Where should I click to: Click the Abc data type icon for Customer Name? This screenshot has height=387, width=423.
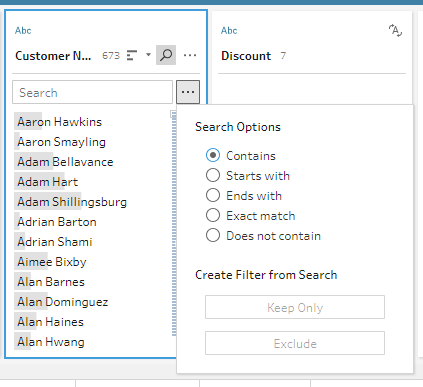[23, 31]
